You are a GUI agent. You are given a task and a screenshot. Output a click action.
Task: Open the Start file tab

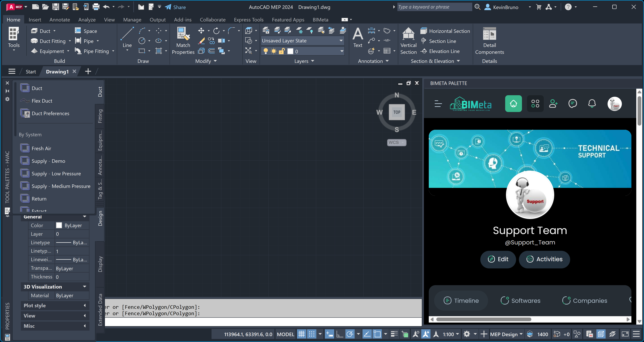31,72
